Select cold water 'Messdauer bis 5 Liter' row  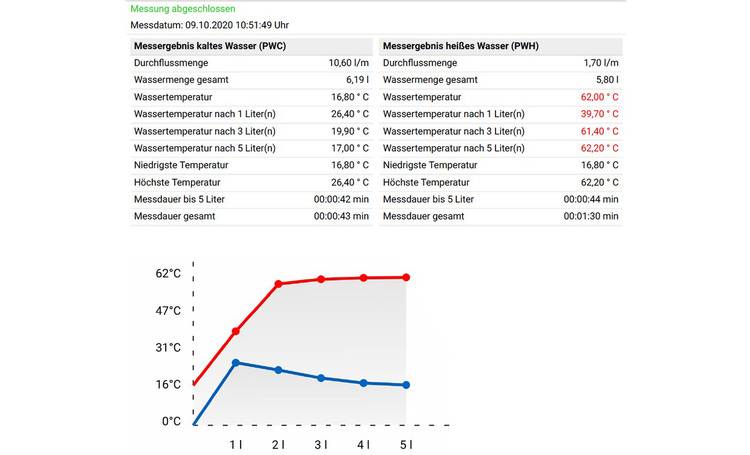(x=251, y=199)
